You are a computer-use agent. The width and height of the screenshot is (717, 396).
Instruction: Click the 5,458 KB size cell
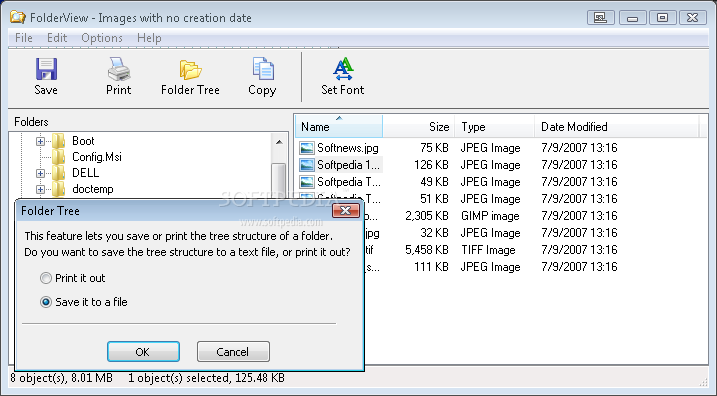427,250
